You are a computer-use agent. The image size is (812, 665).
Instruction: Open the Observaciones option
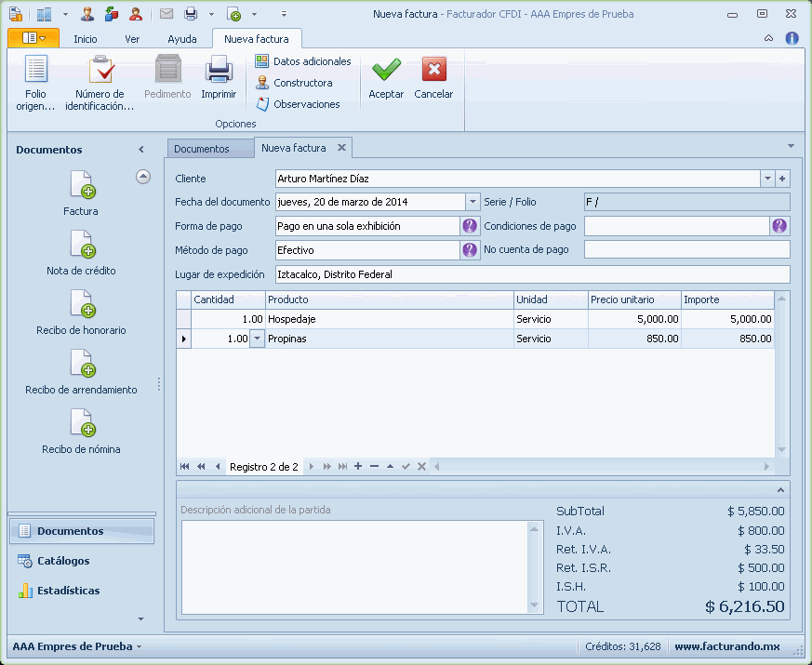[306, 104]
